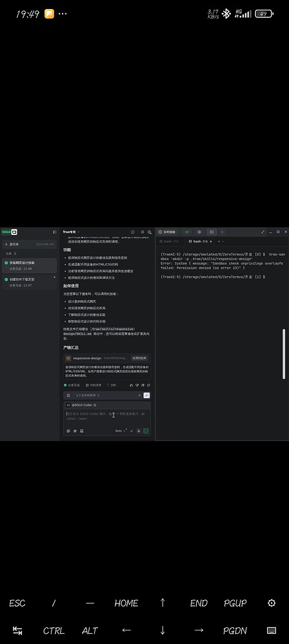Add a new panel with the plus icon
This screenshot has width=289, height=644.
[223, 232]
